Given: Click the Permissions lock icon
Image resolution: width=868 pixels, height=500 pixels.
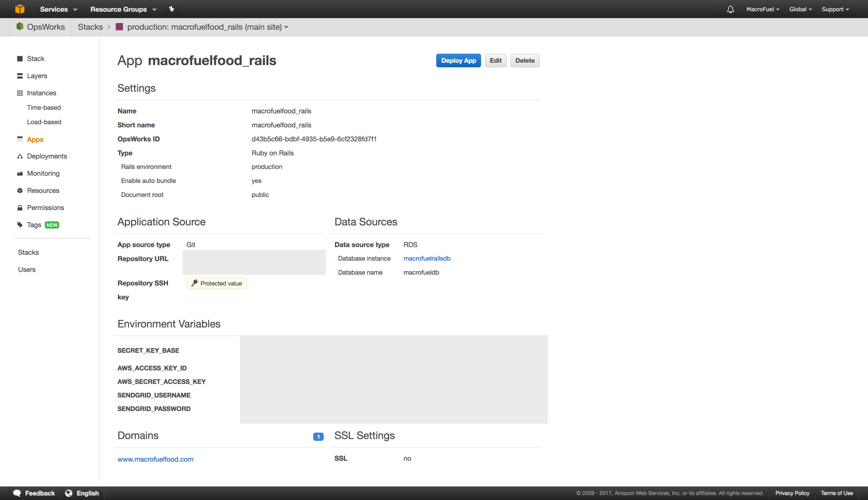Looking at the screenshot, I should tap(20, 208).
